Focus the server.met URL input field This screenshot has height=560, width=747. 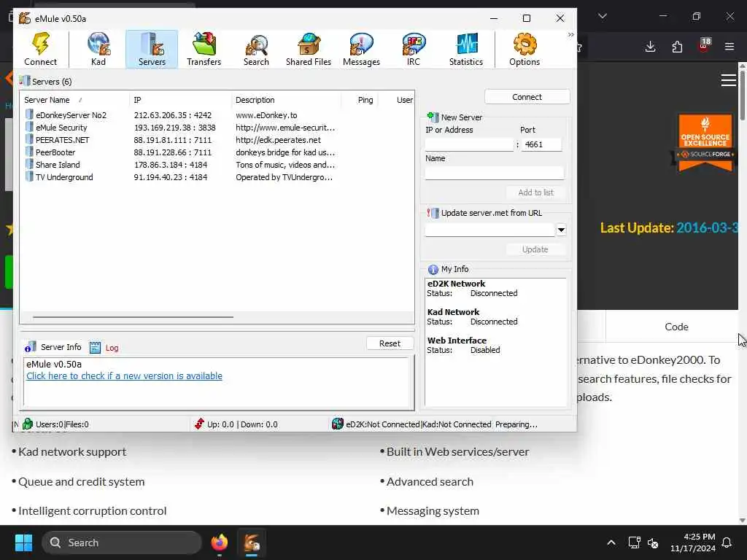coord(489,230)
